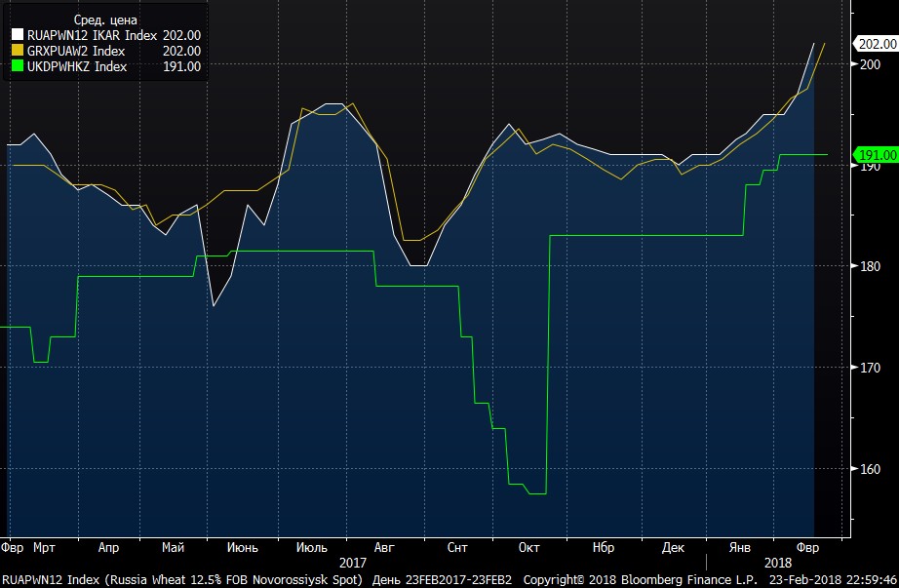Click the 'Нбр' month label on the time axis
899x588 pixels.
pos(604,547)
